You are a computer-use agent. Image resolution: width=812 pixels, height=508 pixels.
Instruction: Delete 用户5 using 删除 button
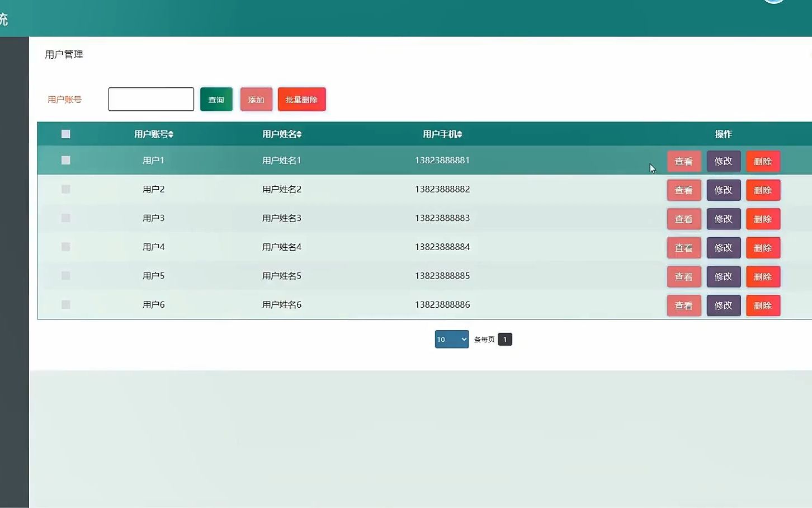coord(763,276)
